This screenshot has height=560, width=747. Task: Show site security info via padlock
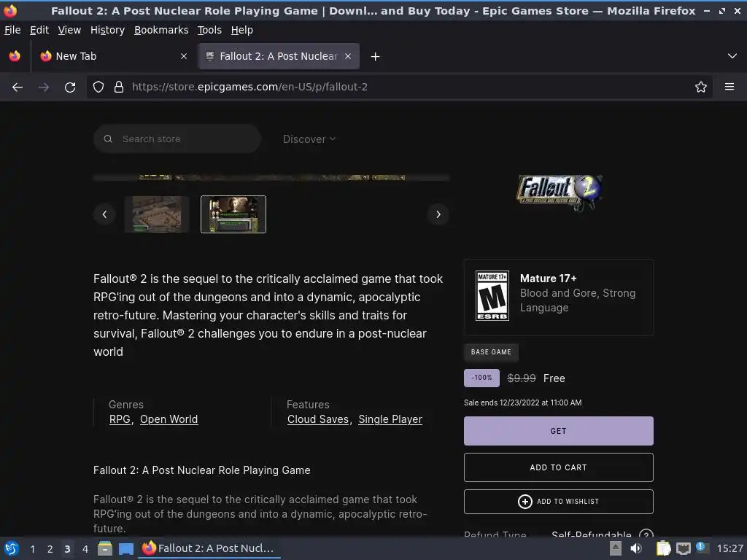119,87
